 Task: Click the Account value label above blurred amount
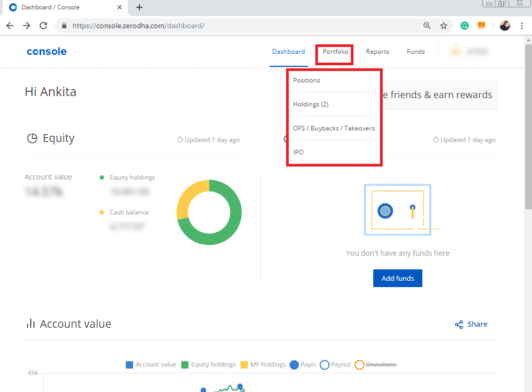[x=48, y=177]
